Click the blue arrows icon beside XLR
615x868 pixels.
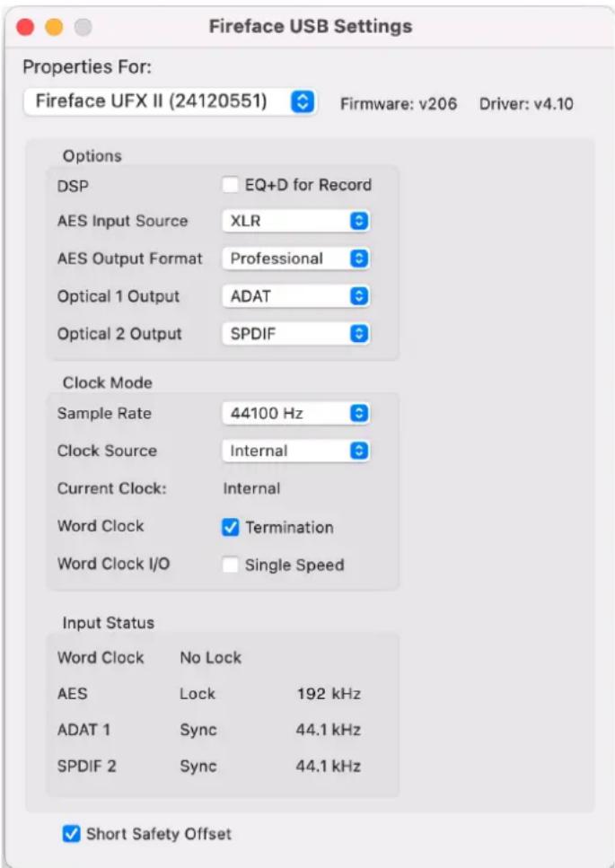[359, 221]
